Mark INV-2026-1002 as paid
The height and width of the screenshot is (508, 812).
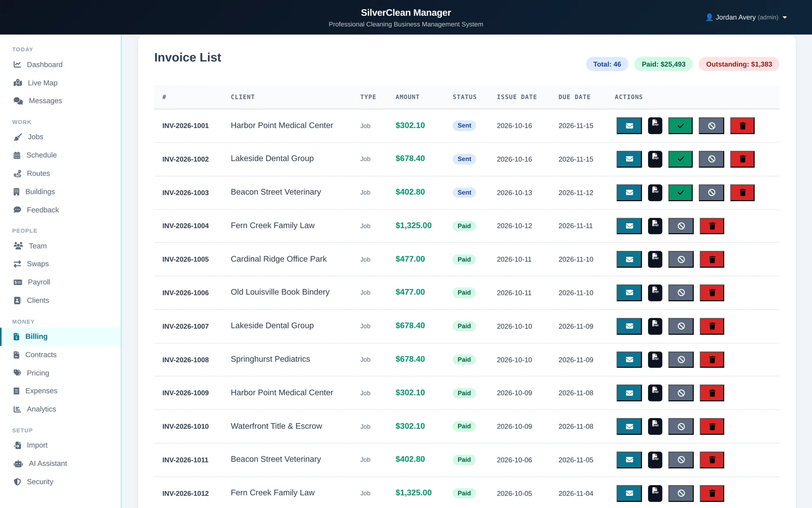point(680,159)
